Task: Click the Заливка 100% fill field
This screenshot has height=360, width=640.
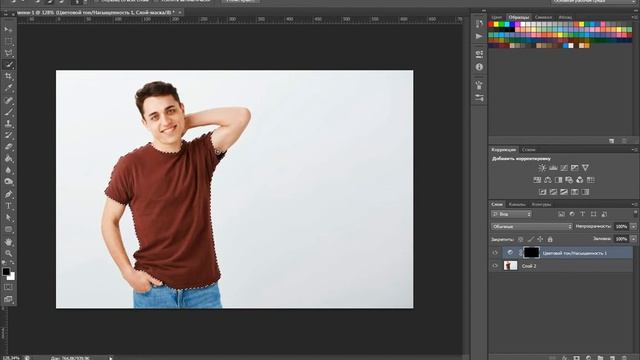Action: pyautogui.click(x=621, y=239)
